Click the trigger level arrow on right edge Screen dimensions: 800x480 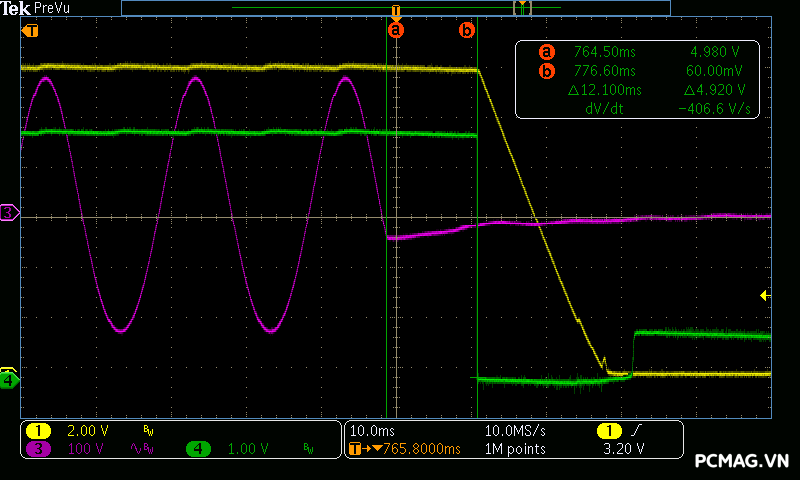pyautogui.click(x=765, y=295)
